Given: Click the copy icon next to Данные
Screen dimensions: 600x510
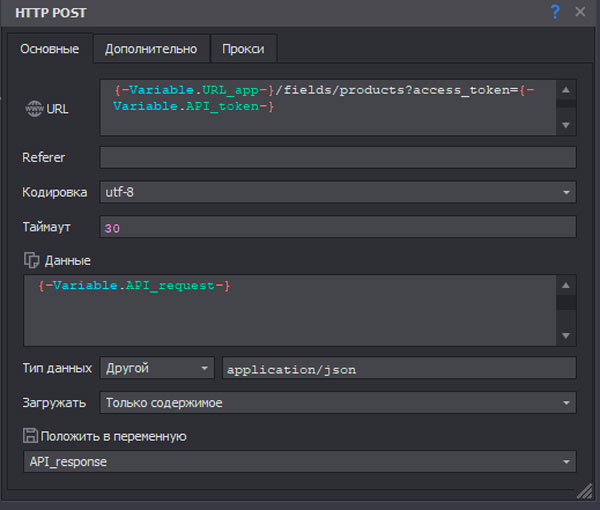Looking at the screenshot, I should [30, 260].
